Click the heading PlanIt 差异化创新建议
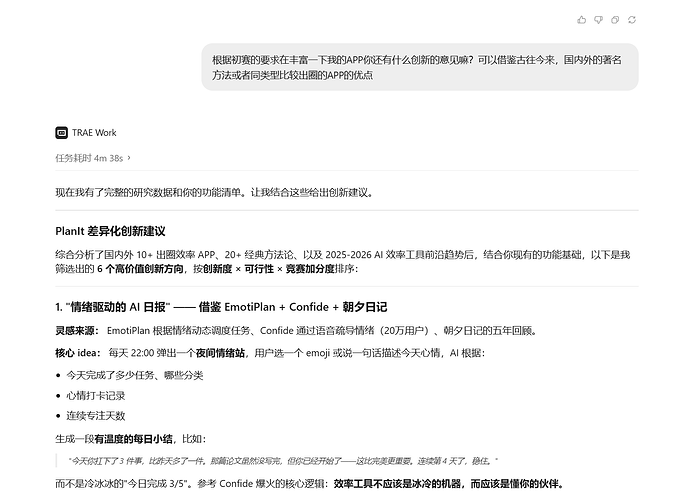Image resolution: width=687 pixels, height=500 pixels. [110, 231]
